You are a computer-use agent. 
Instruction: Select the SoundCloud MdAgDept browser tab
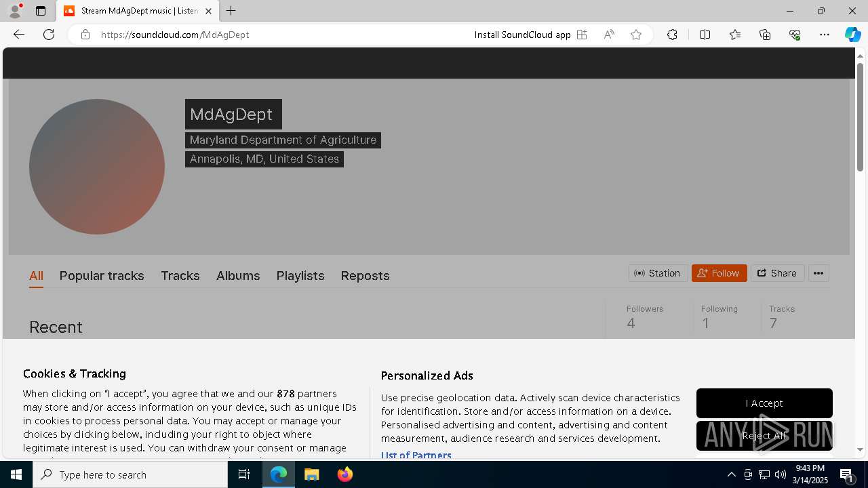(x=138, y=11)
